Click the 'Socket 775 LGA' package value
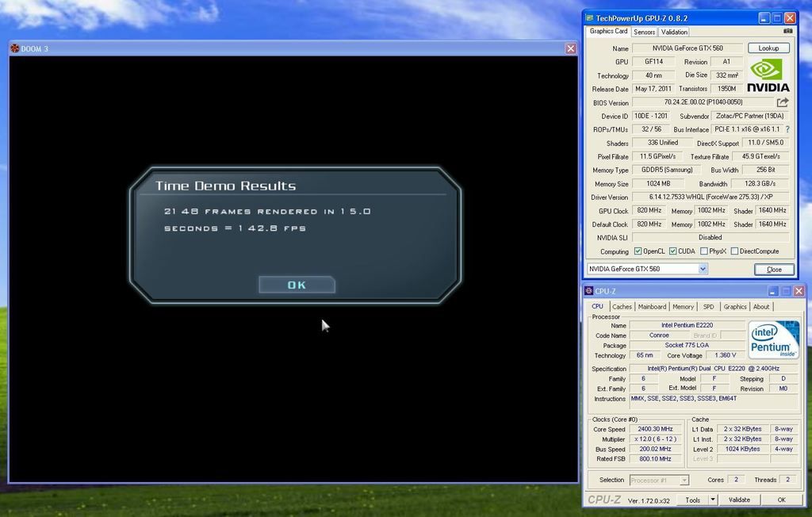Screen dimensions: 812x517 (687, 345)
